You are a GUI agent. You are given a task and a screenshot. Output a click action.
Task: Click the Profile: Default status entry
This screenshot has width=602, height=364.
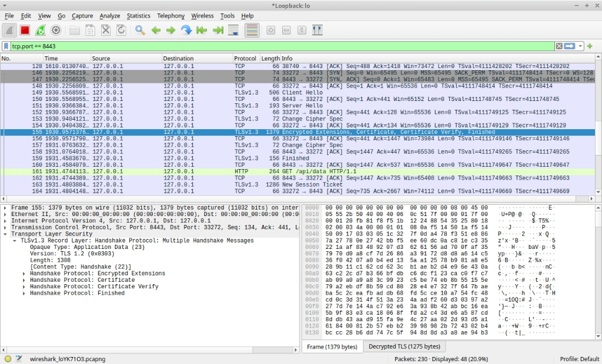click(x=579, y=359)
